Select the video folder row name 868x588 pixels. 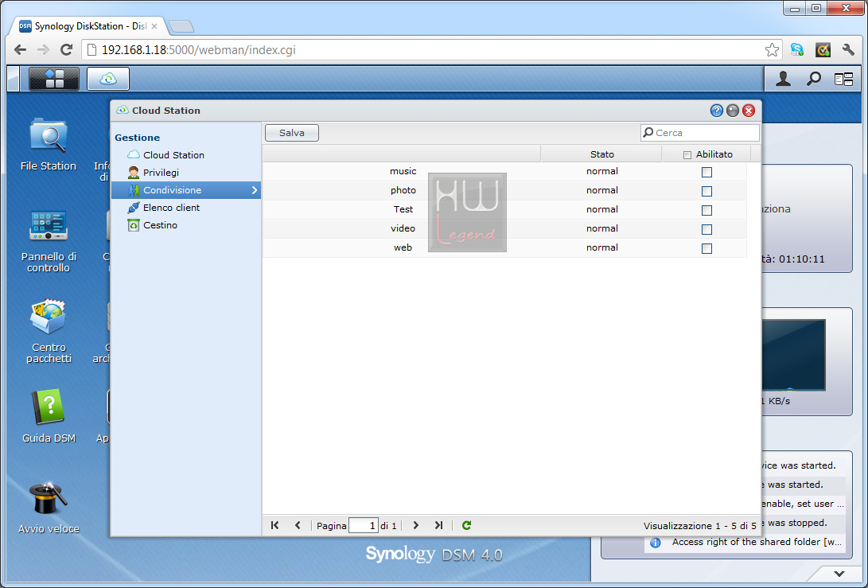pos(403,228)
